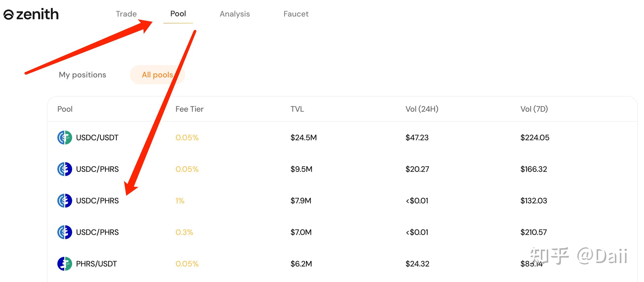This screenshot has width=644, height=282.
Task: Open the USDC/USDT pool row
Action: (x=342, y=137)
